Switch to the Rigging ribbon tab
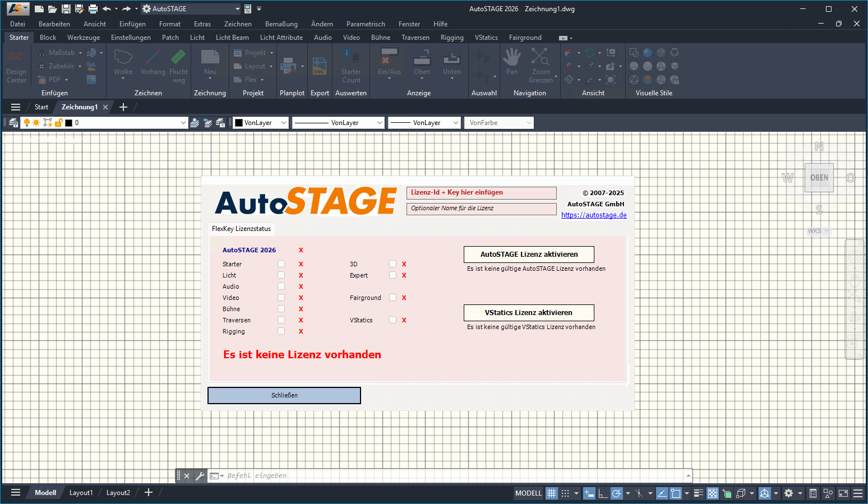The width and height of the screenshot is (868, 504). click(452, 38)
